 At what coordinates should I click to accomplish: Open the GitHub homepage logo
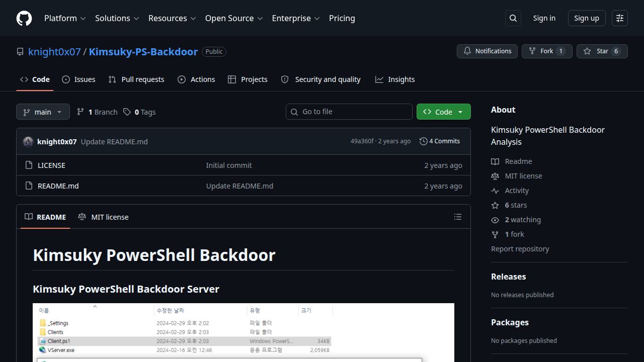pyautogui.click(x=24, y=18)
